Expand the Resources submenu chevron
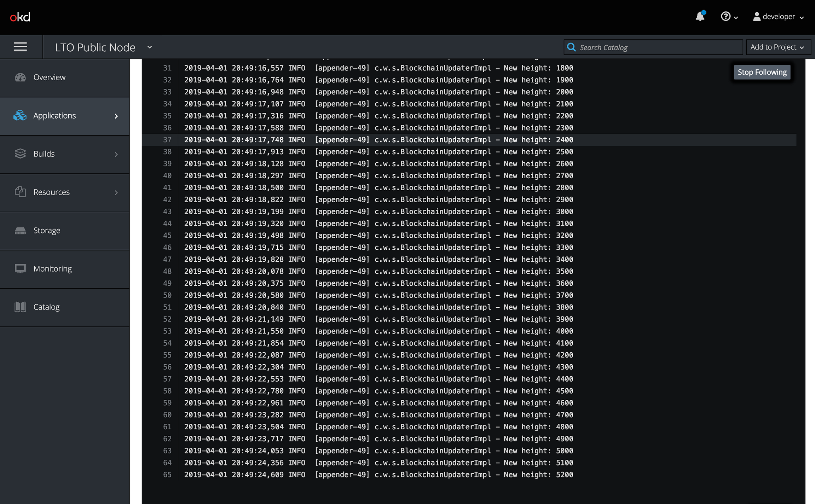815x504 pixels. (x=116, y=192)
